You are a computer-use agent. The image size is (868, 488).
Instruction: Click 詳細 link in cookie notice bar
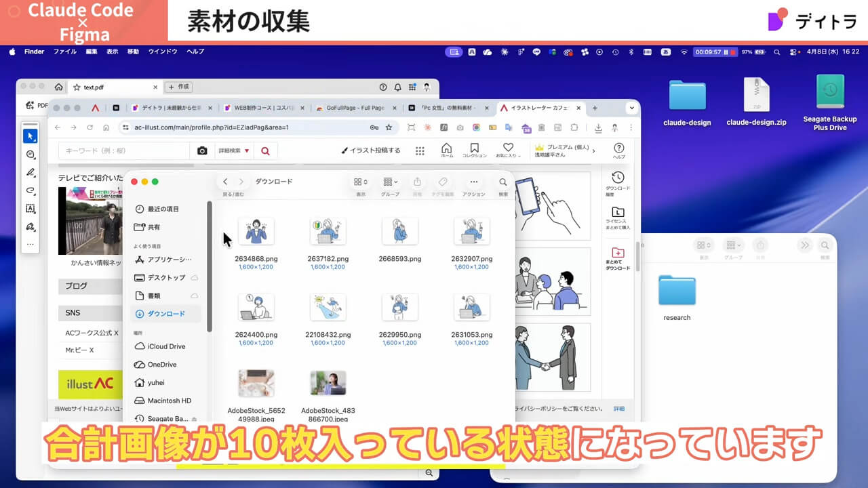click(619, 409)
